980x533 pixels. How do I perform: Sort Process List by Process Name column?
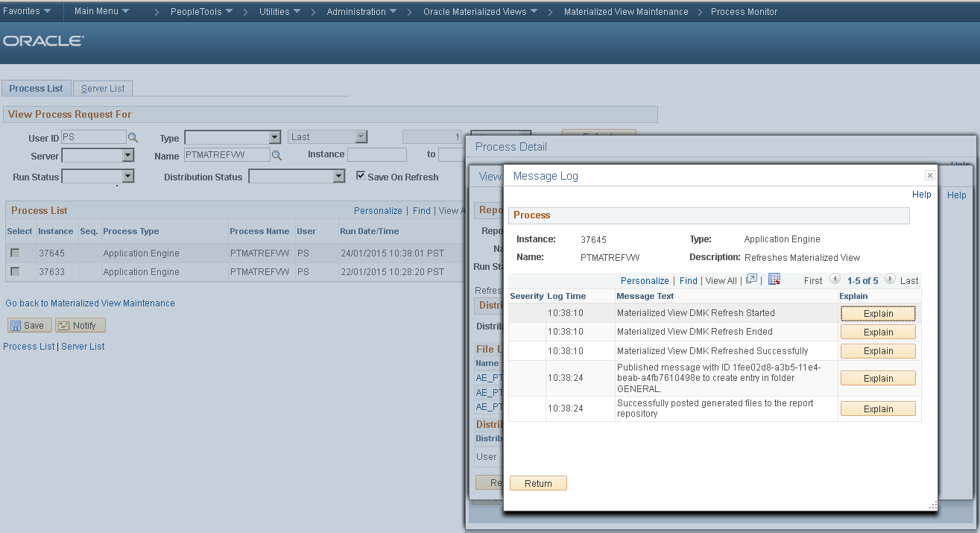[x=259, y=231]
